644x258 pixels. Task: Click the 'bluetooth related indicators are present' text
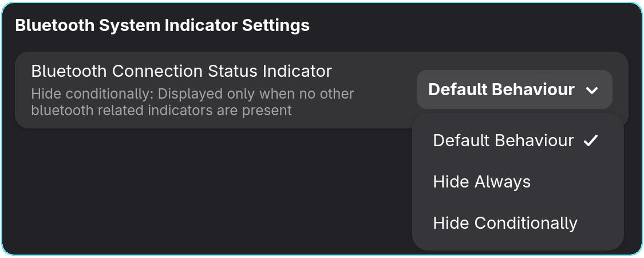161,110
